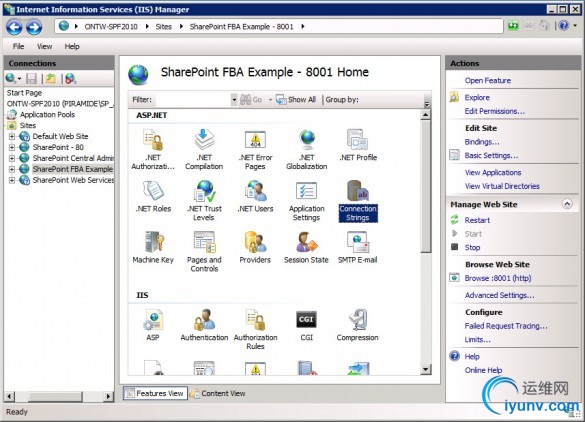The width and height of the screenshot is (585, 422).
Task: Open the .NET Globalization feature
Action: [307, 149]
